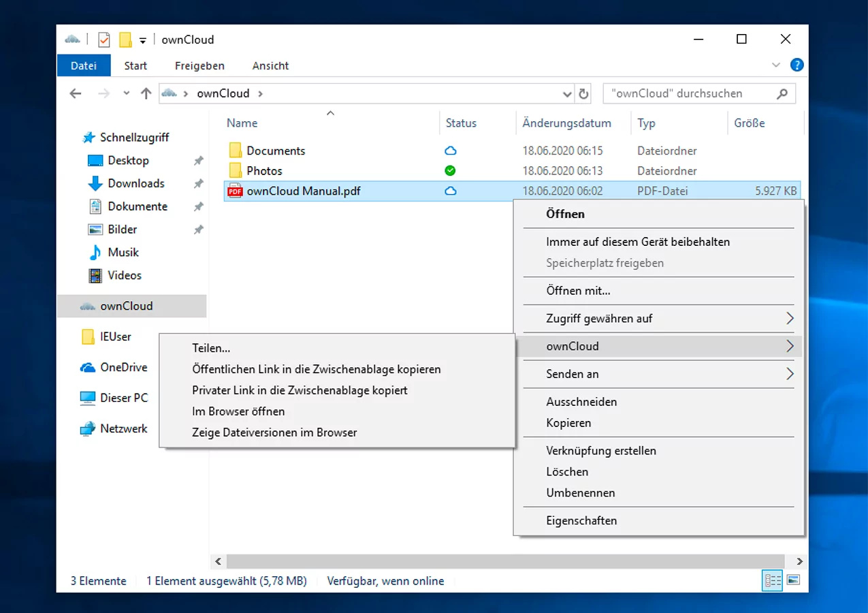Switch to details list view

pyautogui.click(x=773, y=580)
